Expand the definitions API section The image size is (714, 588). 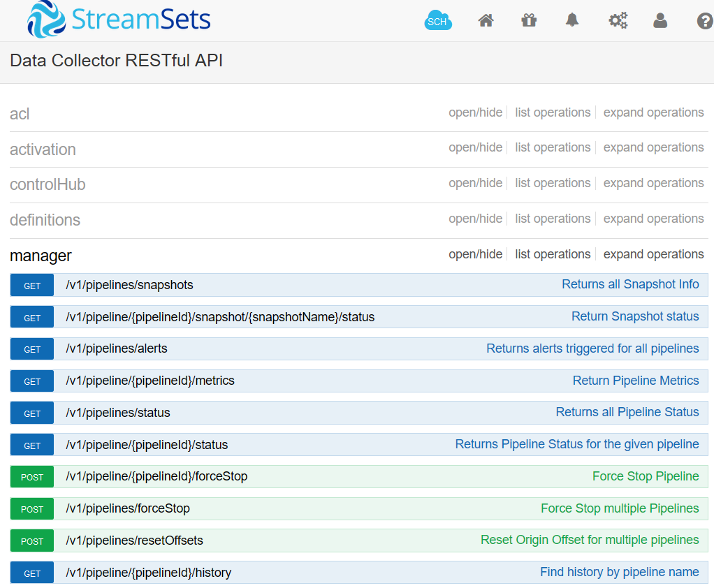click(x=45, y=220)
